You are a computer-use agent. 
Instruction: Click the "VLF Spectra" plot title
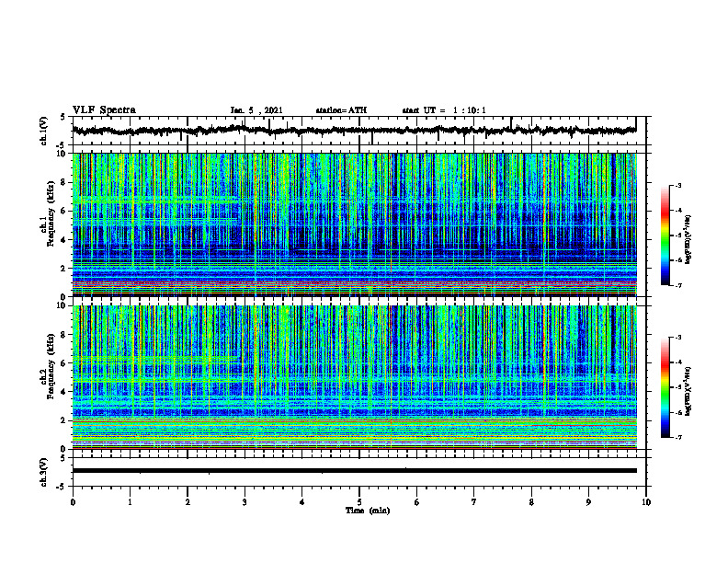pyautogui.click(x=104, y=110)
